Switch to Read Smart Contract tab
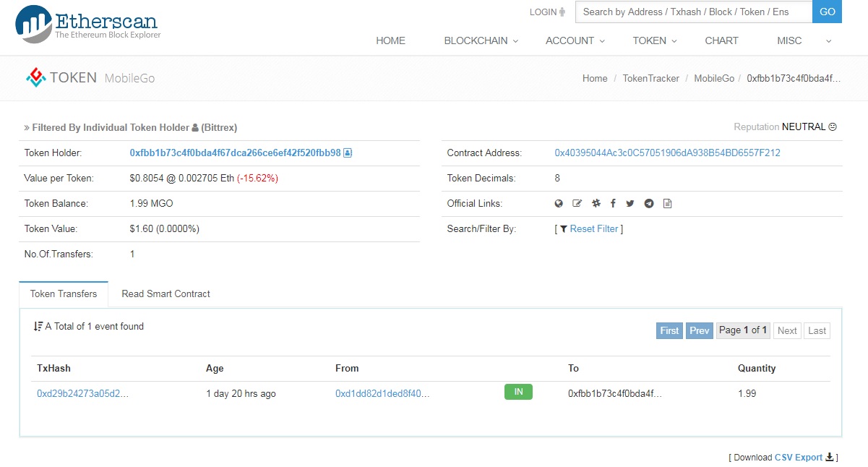Screen dimensions: 868x467 [166, 294]
